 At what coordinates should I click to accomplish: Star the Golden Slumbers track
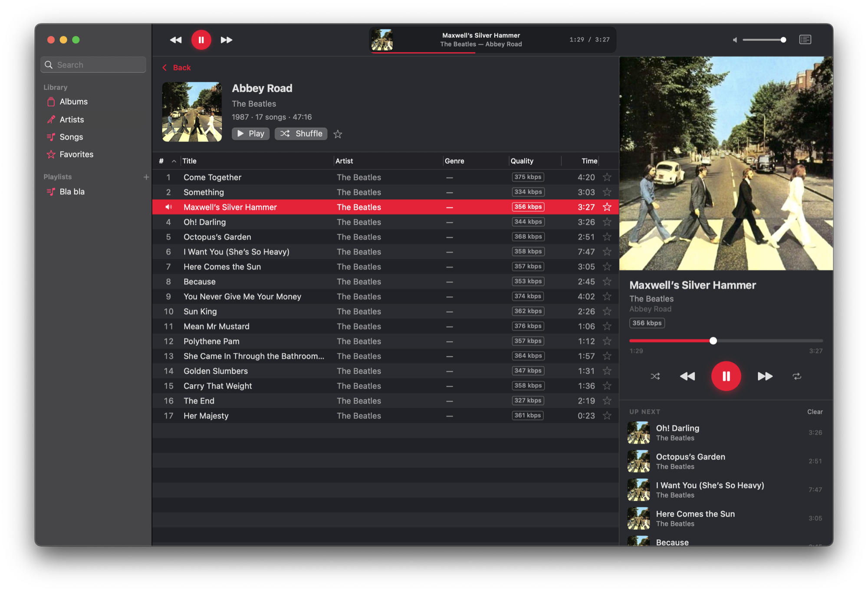pyautogui.click(x=607, y=371)
